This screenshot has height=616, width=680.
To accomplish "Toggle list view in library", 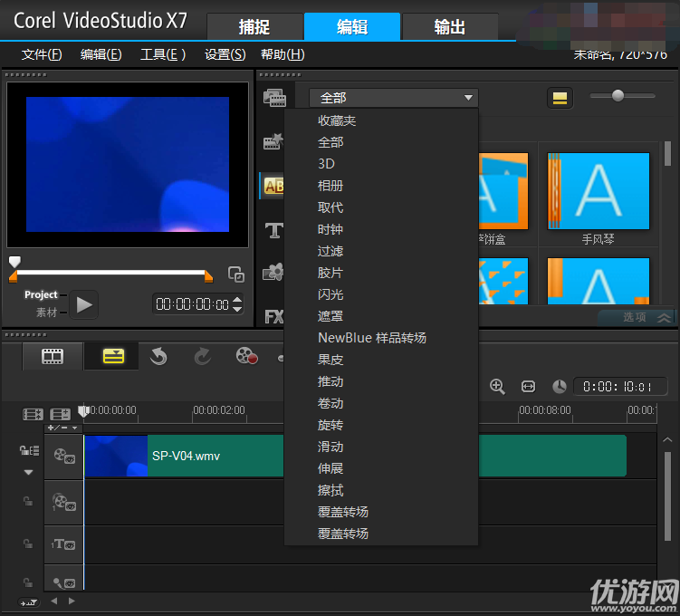I will tap(560, 99).
